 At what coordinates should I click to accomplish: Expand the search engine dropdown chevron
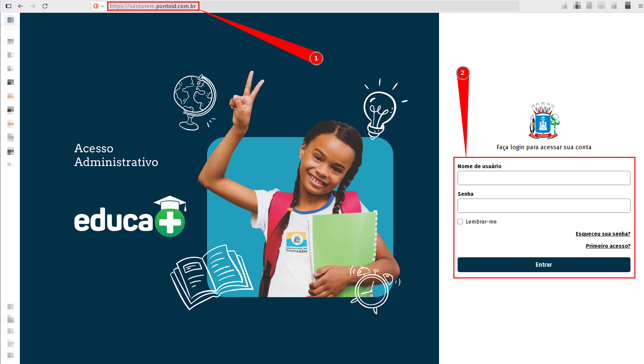[103, 6]
